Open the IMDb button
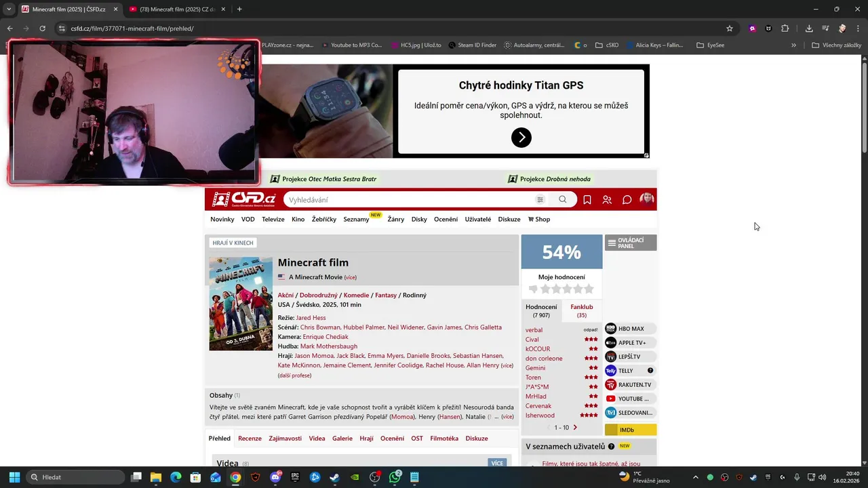This screenshot has width=868, height=488. click(631, 430)
